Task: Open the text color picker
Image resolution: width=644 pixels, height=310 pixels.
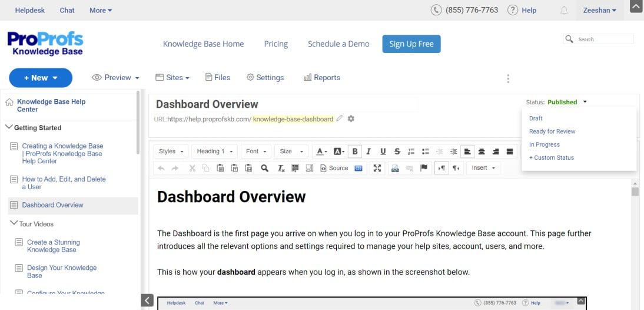Action: (x=321, y=151)
